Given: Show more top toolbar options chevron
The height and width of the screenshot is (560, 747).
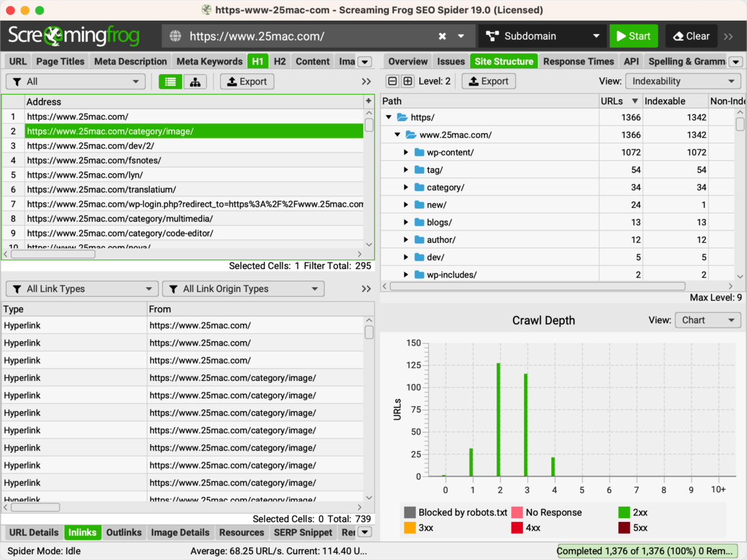Looking at the screenshot, I should pyautogui.click(x=728, y=36).
